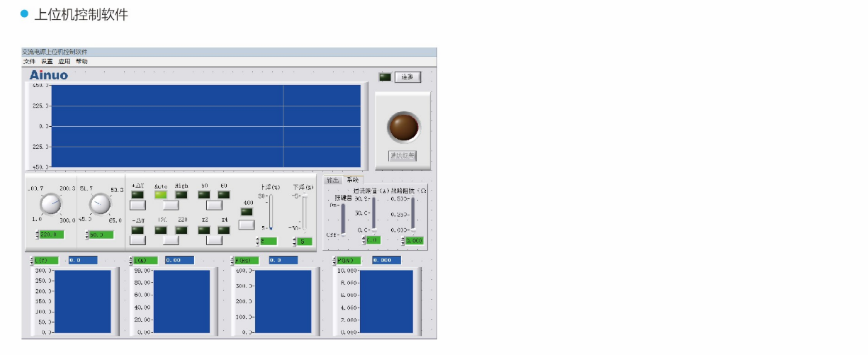Image resolution: width=868 pixels, height=355 pixels.
Task: Switch to the 输出 tab
Action: [332, 180]
